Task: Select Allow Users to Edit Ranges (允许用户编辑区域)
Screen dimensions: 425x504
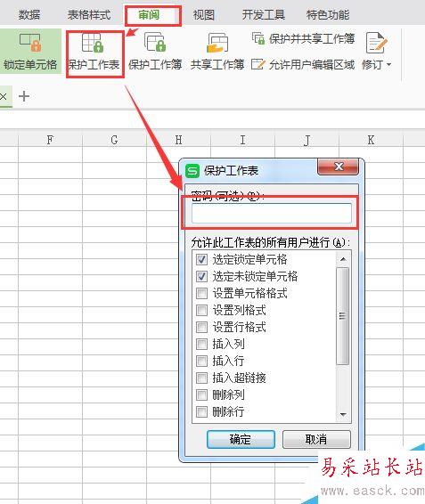Action: [x=303, y=65]
